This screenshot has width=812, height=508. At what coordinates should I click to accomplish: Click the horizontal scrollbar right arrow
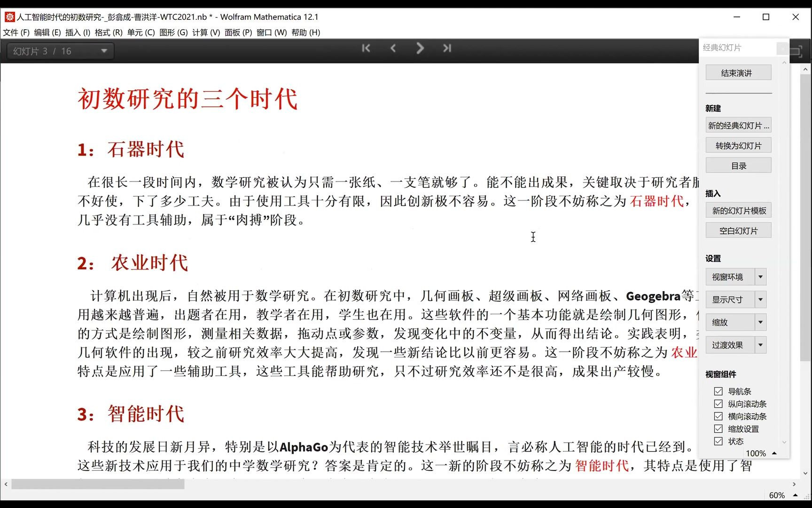click(x=794, y=484)
